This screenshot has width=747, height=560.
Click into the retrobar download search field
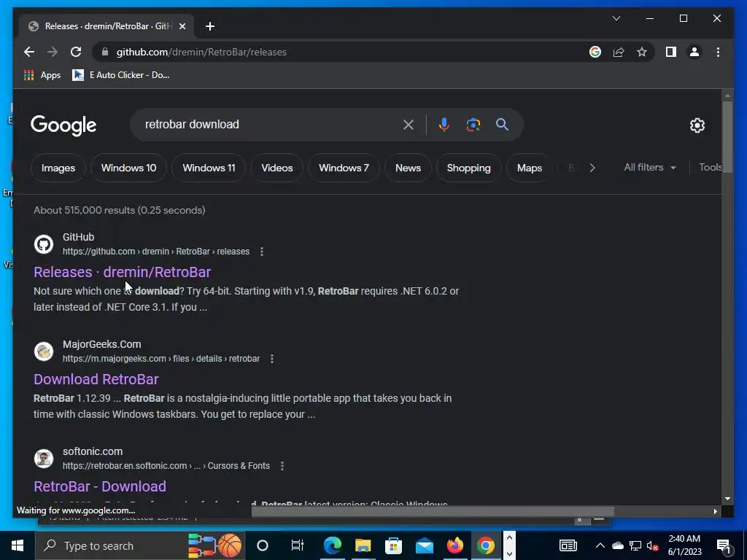pos(267,124)
